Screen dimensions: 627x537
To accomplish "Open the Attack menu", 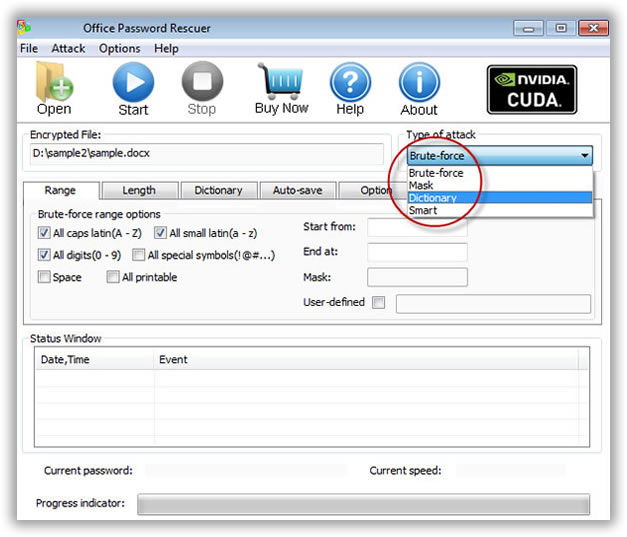I will tap(68, 48).
